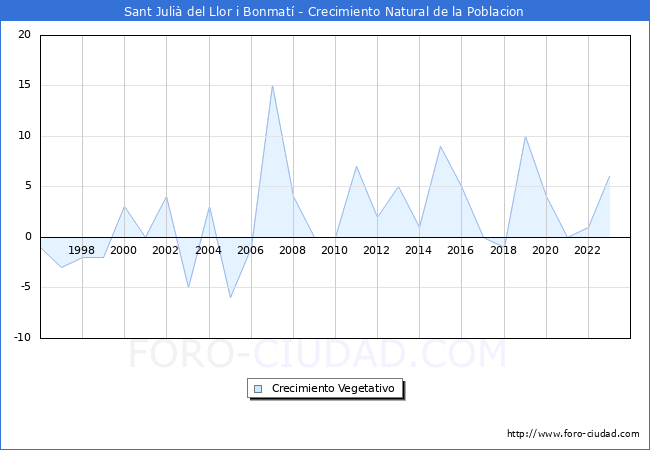
Task: Click the 2019 peak at value 10
Action: pyautogui.click(x=525, y=136)
